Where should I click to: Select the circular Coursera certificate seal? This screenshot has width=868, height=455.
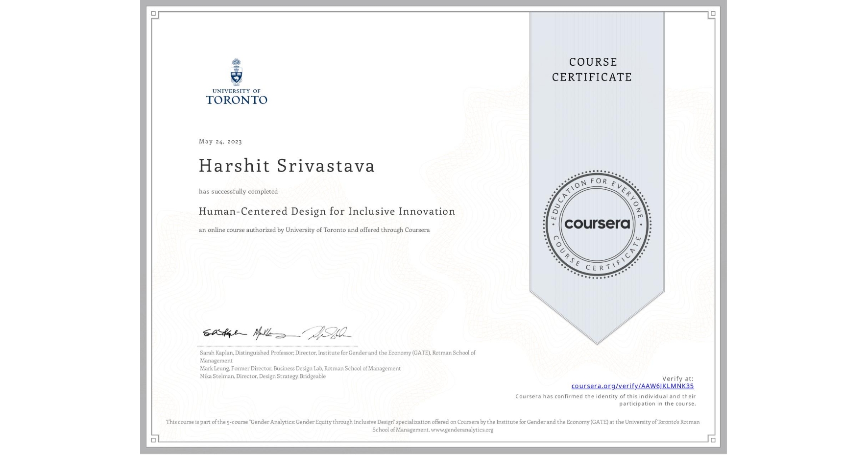597,225
